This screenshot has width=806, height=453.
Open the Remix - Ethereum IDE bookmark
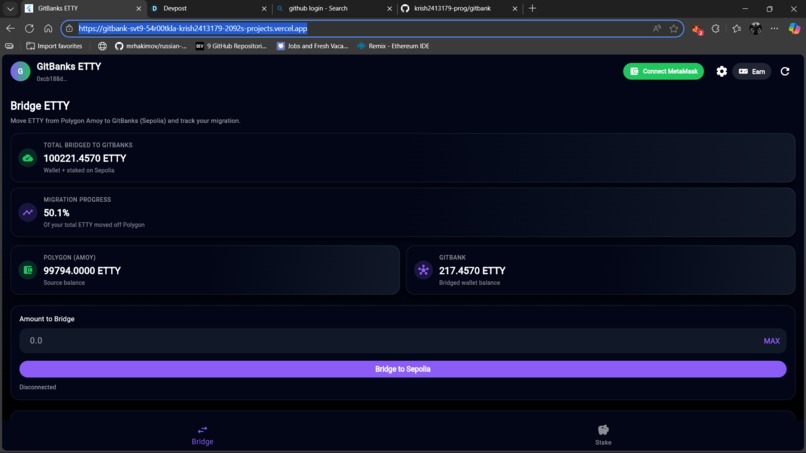coord(393,46)
